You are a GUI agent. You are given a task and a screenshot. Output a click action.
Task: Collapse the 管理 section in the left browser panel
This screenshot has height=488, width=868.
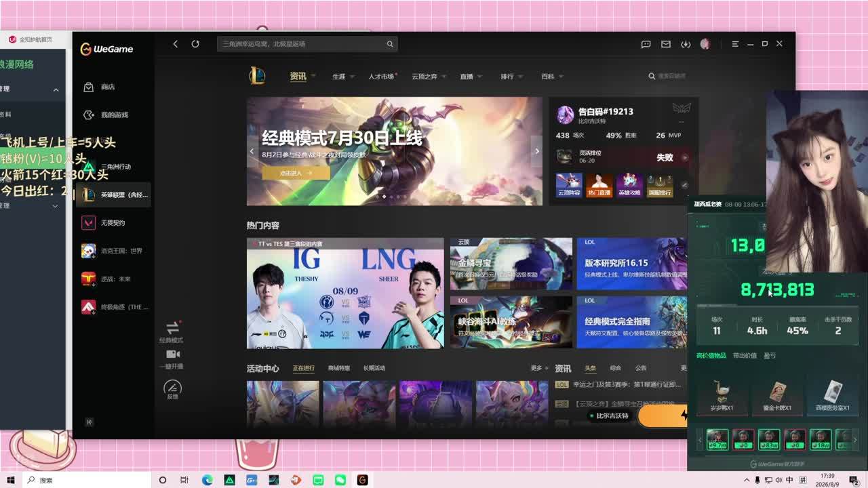(56, 89)
